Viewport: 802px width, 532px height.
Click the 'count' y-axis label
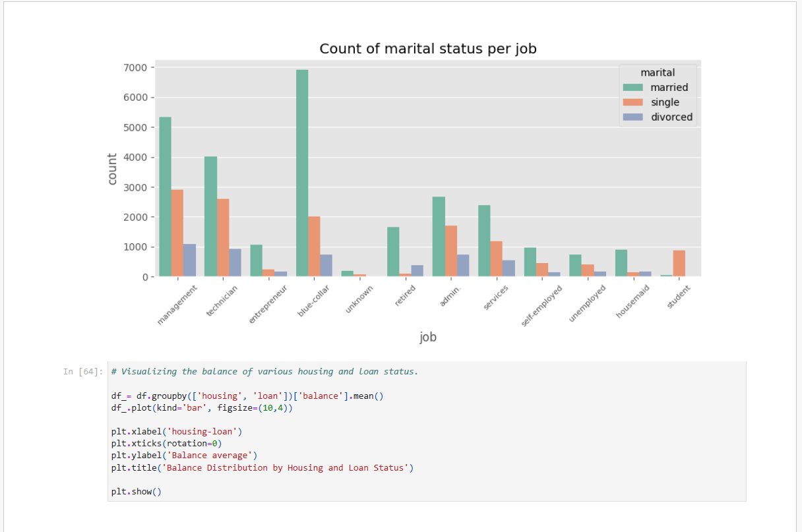[x=112, y=169]
